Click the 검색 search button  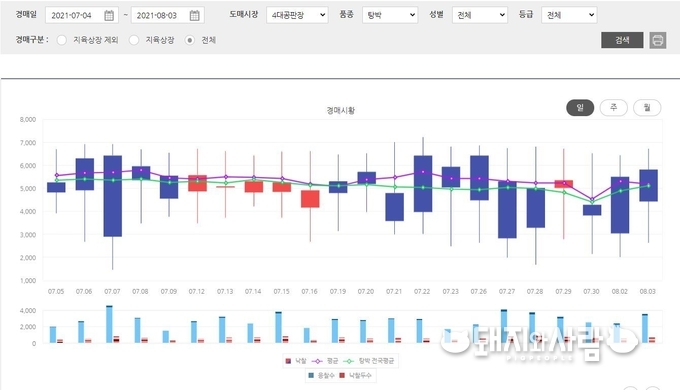tap(622, 40)
